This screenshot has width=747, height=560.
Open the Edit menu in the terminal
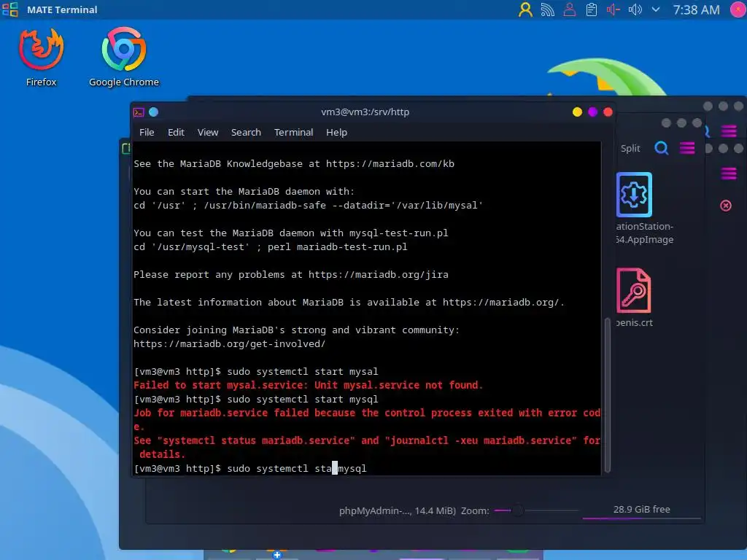click(x=176, y=133)
